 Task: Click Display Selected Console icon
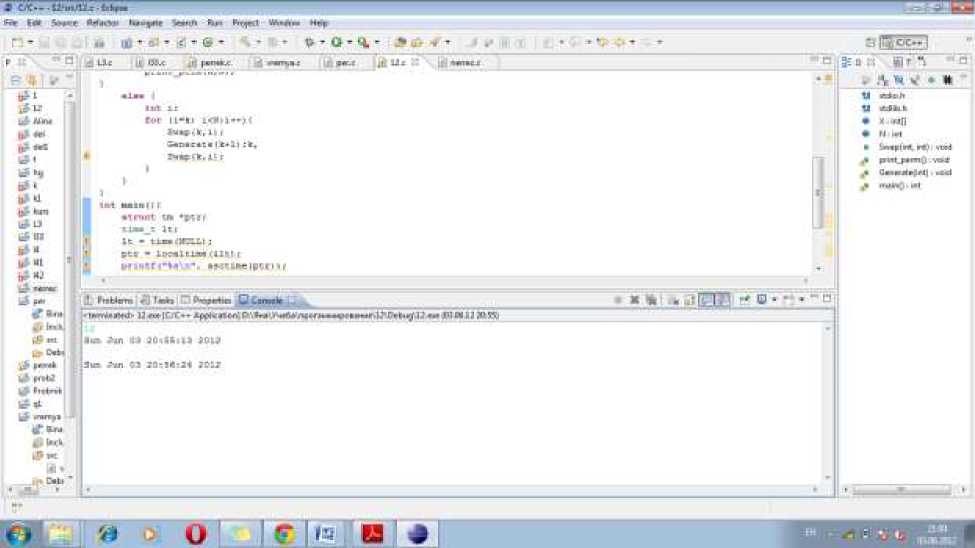[762, 300]
